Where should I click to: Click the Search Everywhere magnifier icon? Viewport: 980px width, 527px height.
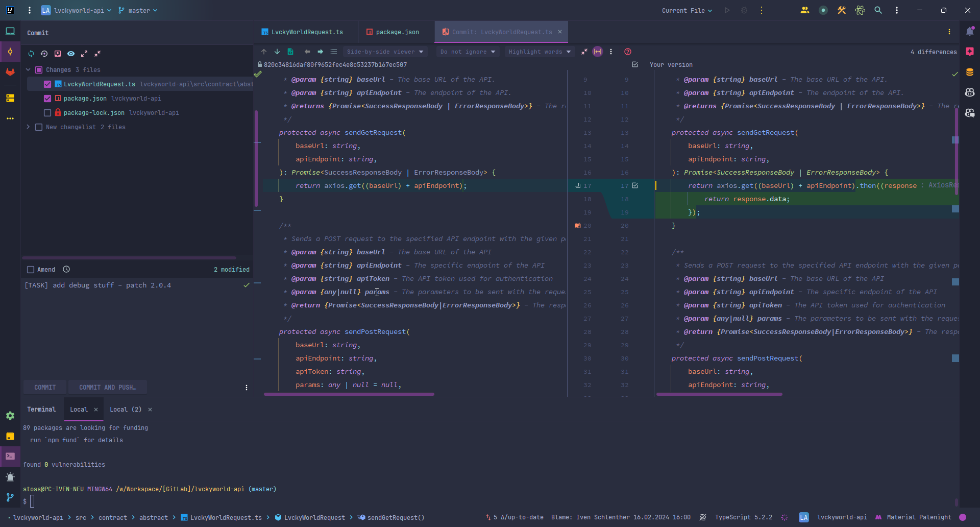coord(878,10)
